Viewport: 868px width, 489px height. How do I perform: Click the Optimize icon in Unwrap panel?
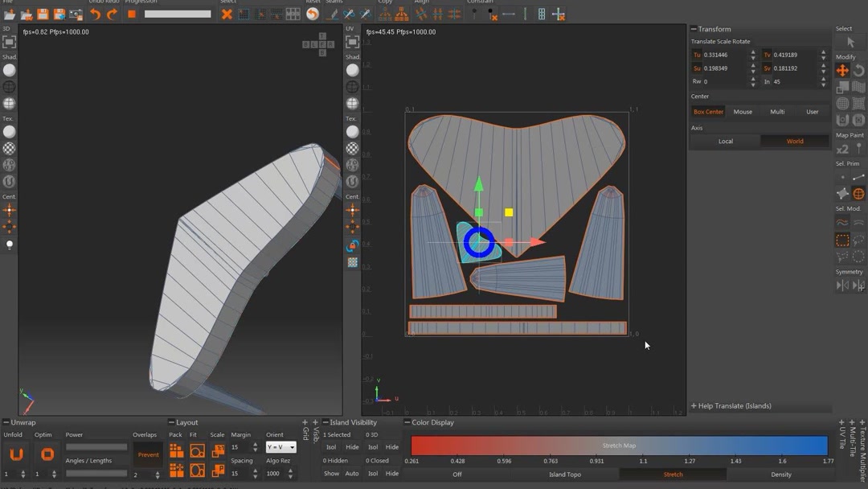(47, 454)
